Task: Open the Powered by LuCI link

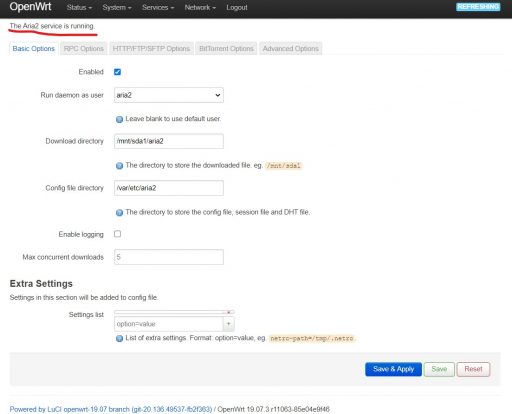Action: [111, 409]
